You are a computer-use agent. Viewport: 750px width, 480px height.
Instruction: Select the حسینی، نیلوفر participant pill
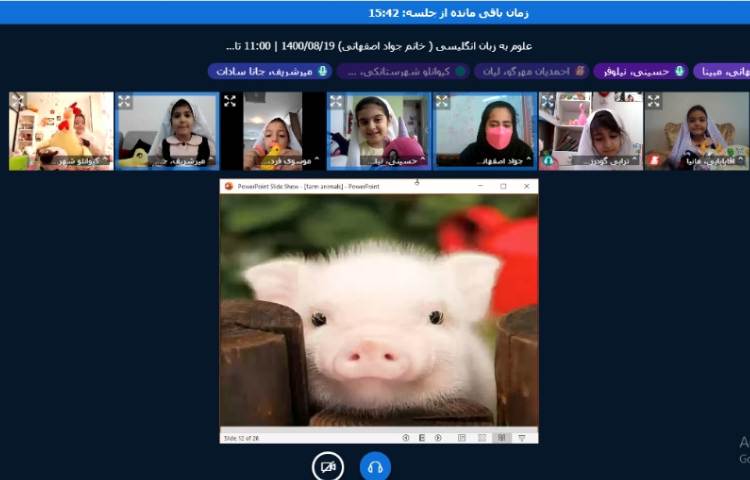641,71
